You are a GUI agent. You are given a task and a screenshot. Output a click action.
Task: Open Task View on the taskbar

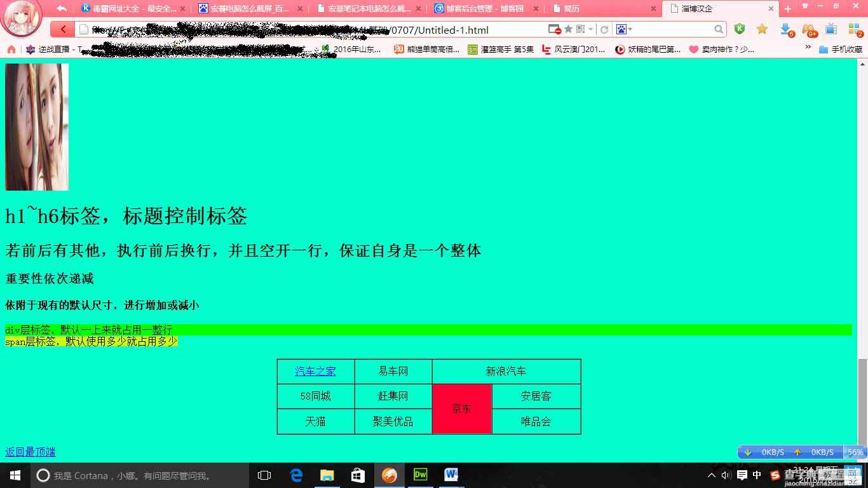pos(264,475)
